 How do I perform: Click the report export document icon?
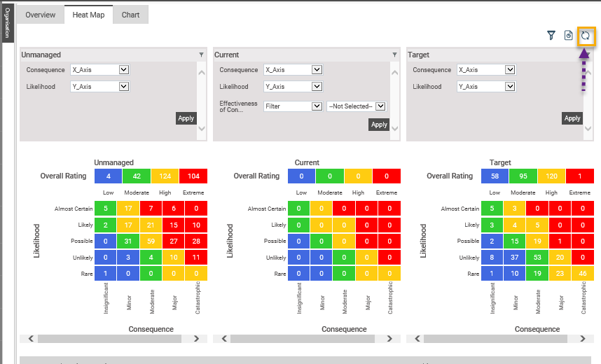coord(569,36)
